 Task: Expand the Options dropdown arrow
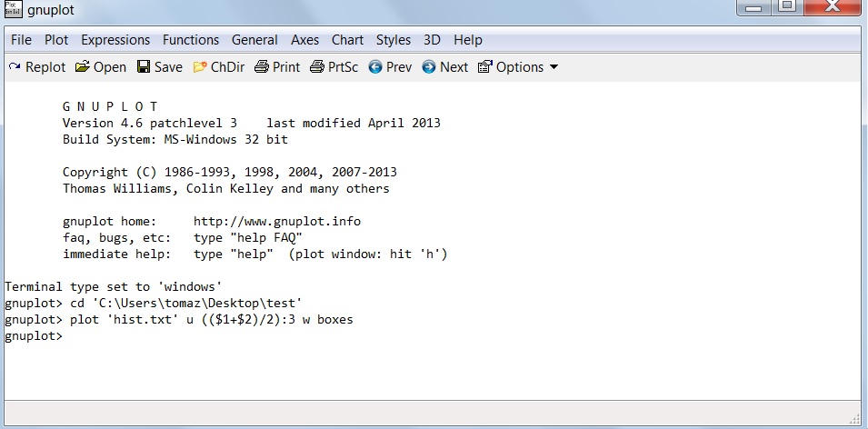coord(554,67)
